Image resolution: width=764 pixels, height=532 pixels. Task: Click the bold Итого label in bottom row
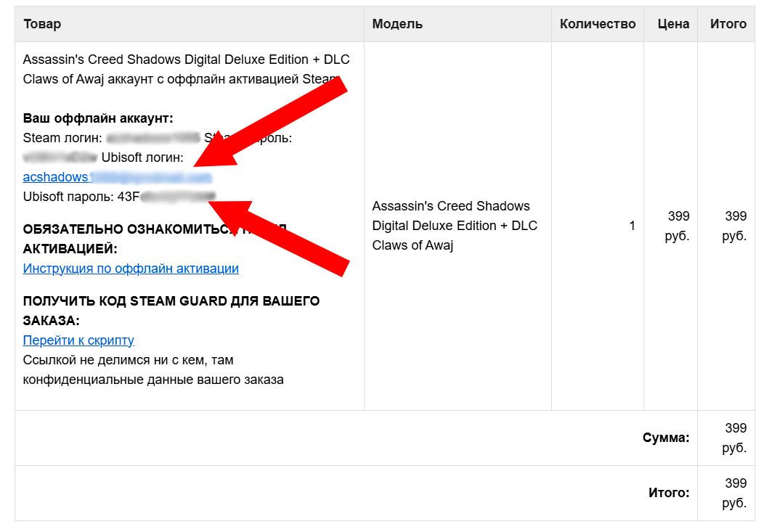coord(668,493)
